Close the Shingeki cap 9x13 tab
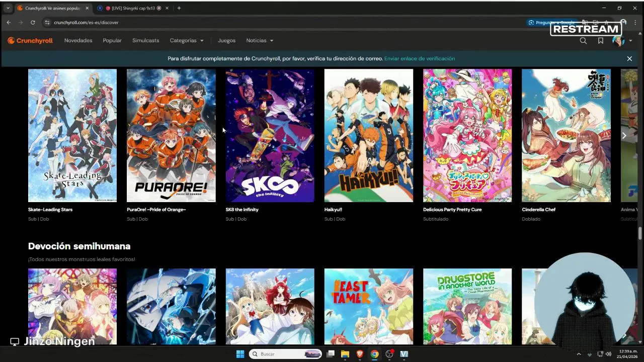644x362 pixels. pos(167,8)
